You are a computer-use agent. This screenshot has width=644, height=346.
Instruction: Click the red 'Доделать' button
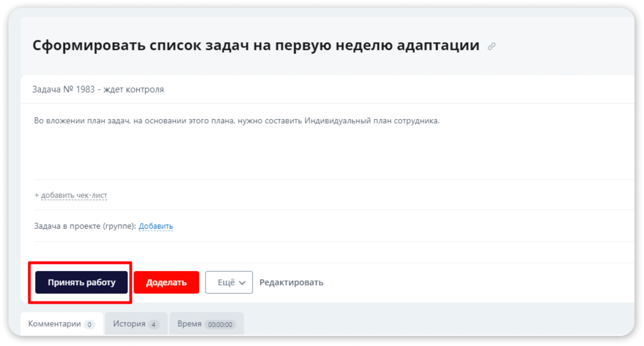point(166,282)
